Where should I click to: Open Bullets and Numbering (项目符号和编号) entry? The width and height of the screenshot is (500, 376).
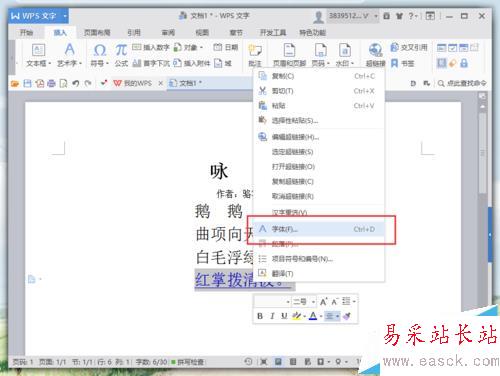319,259
